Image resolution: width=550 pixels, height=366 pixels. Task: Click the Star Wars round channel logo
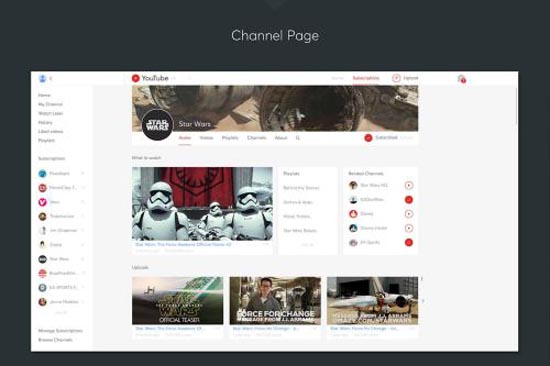(x=157, y=125)
